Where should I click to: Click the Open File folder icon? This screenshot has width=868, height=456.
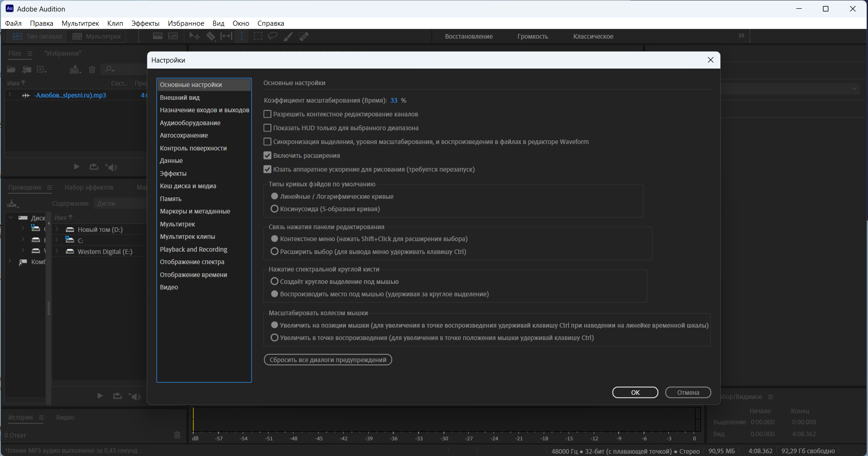tap(11, 69)
